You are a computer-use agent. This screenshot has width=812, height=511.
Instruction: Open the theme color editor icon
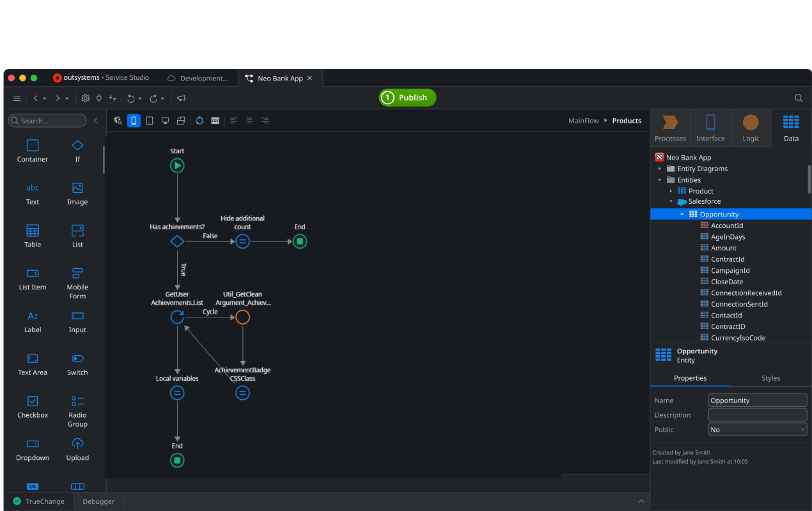tap(200, 121)
